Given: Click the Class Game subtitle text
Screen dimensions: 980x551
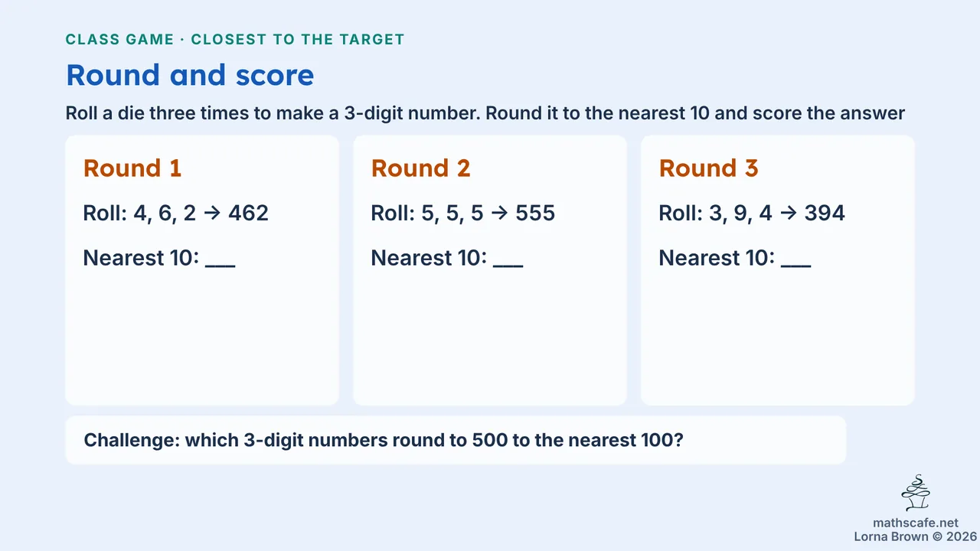Looking at the screenshot, I should (x=235, y=39).
